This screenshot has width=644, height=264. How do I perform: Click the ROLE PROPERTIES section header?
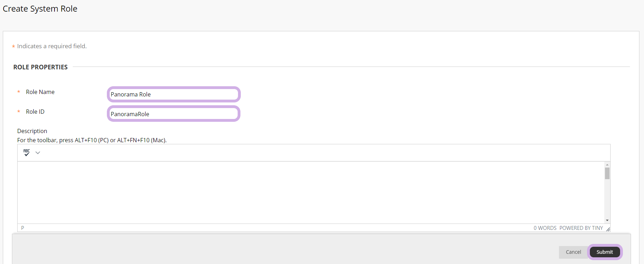40,67
